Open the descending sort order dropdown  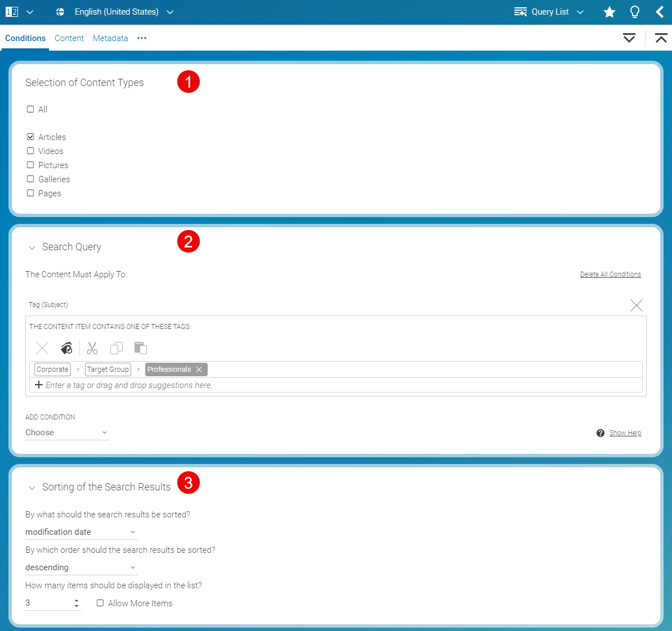[81, 567]
